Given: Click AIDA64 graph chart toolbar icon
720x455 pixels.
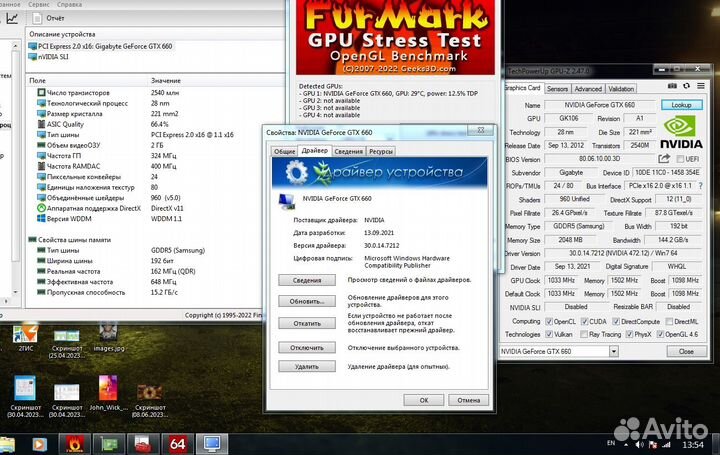Looking at the screenshot, I should coord(12,18).
